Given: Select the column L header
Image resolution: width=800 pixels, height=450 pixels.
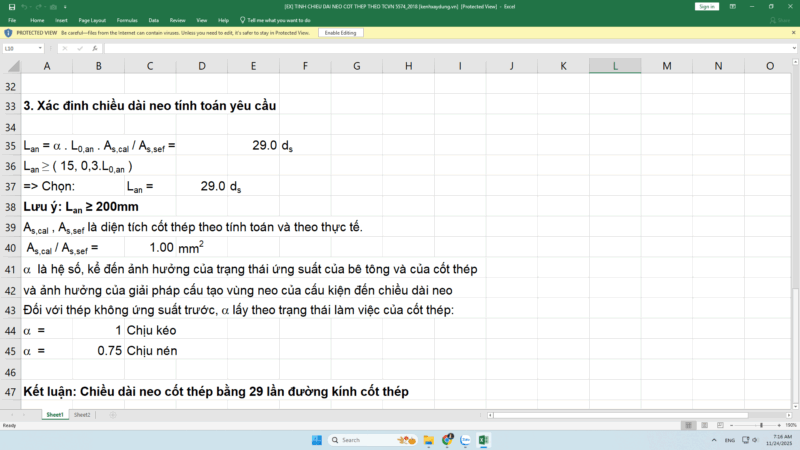Looking at the screenshot, I should 614,66.
